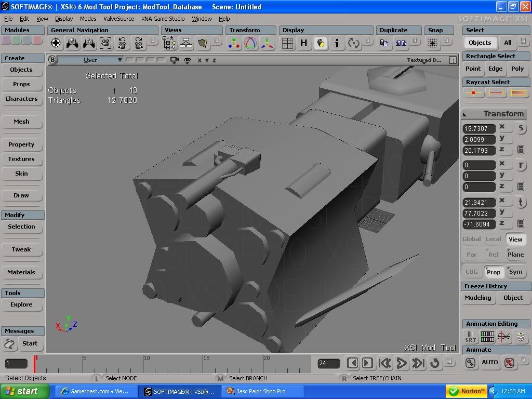The width and height of the screenshot is (532, 399).
Task: Click the Duplicate single icon
Action: tap(384, 43)
